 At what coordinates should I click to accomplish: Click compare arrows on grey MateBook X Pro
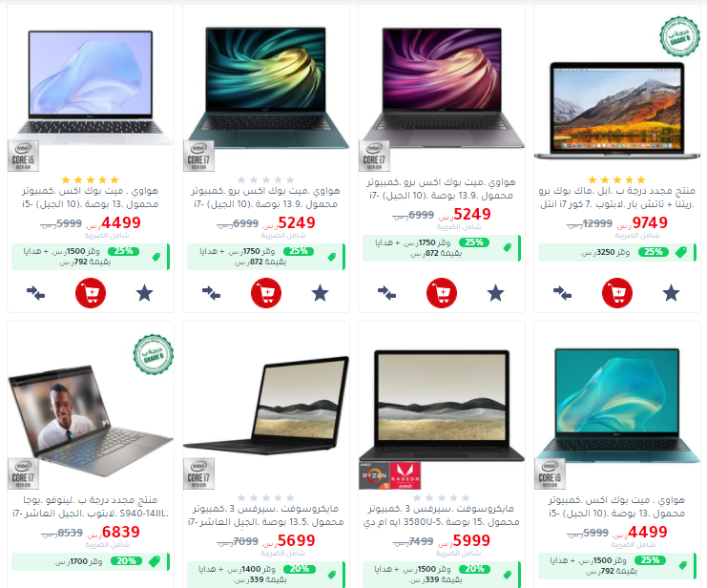coord(386,293)
